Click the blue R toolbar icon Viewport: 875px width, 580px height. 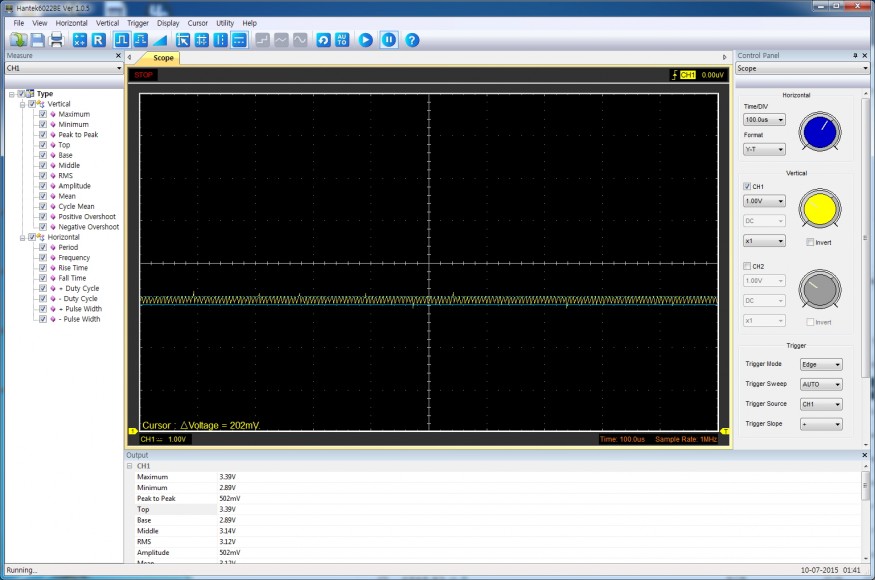98,40
